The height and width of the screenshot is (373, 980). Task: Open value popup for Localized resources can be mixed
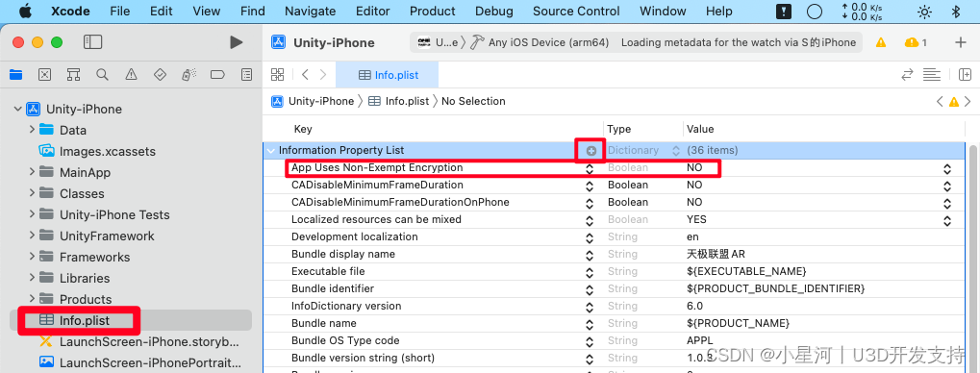[947, 220]
